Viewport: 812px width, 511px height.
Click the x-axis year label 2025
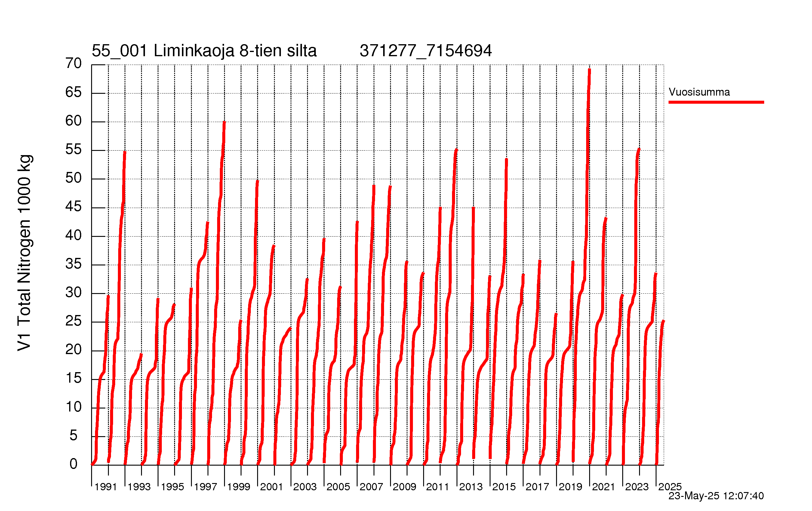(670, 487)
